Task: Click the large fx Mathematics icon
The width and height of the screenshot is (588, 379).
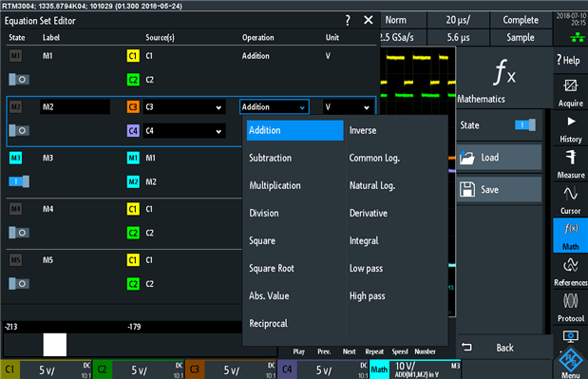Action: (x=504, y=72)
